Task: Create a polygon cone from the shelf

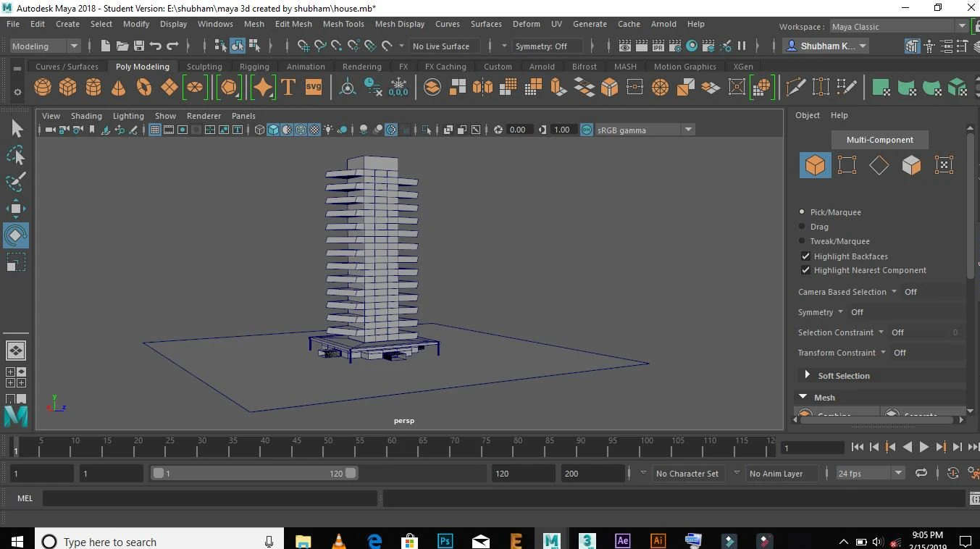Action: click(x=119, y=88)
